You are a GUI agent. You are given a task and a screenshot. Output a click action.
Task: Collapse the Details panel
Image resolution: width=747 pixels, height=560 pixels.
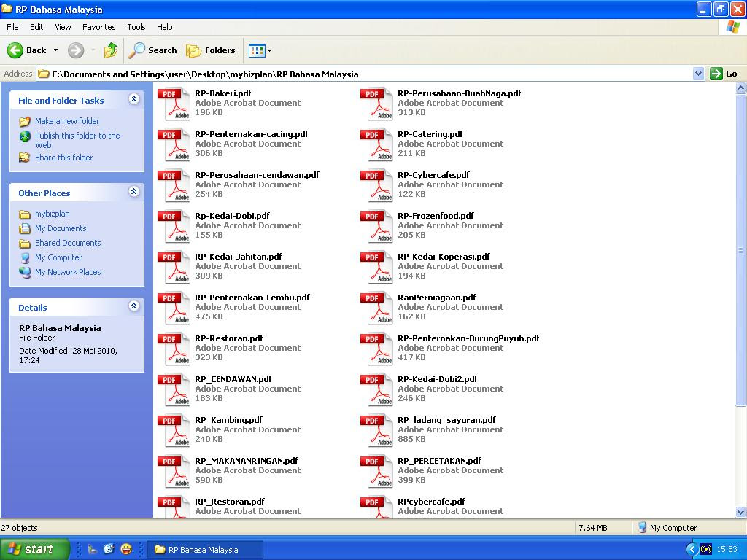click(x=134, y=306)
